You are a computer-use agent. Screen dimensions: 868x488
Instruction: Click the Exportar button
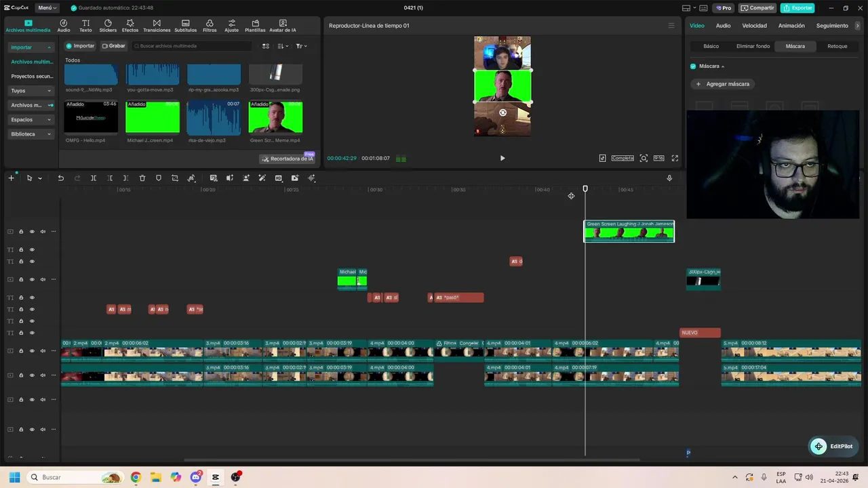pyautogui.click(x=797, y=8)
